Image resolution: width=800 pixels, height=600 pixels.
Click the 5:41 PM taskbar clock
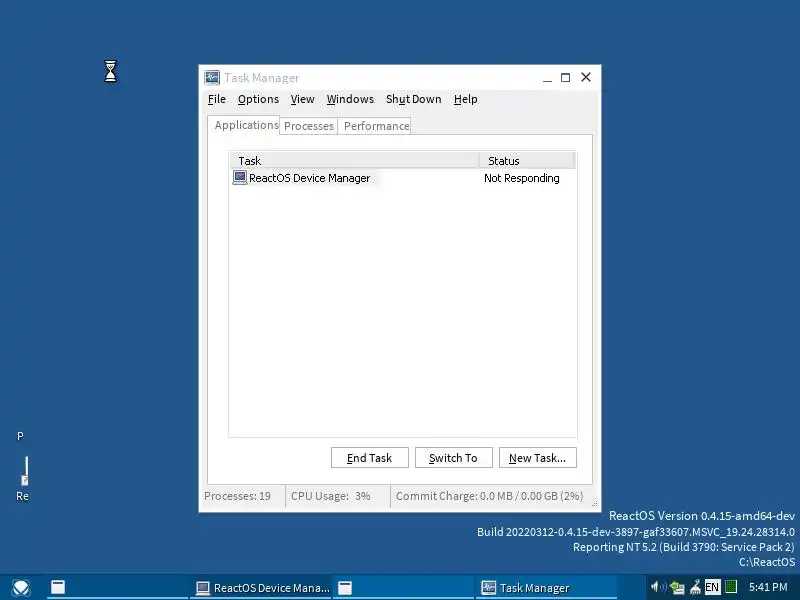tap(768, 587)
